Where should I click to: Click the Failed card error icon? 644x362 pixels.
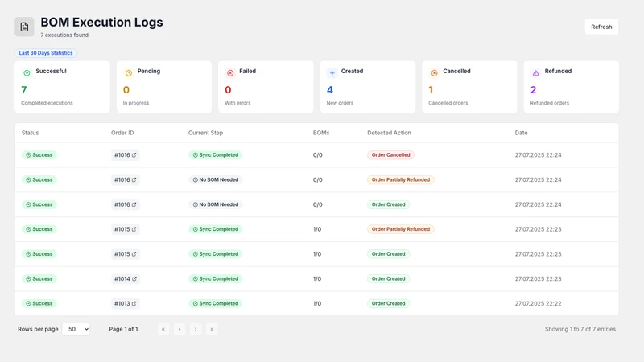coord(230,73)
